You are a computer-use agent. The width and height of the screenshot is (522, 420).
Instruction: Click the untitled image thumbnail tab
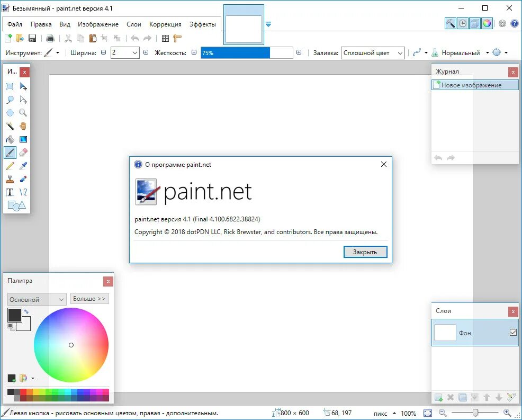click(244, 26)
